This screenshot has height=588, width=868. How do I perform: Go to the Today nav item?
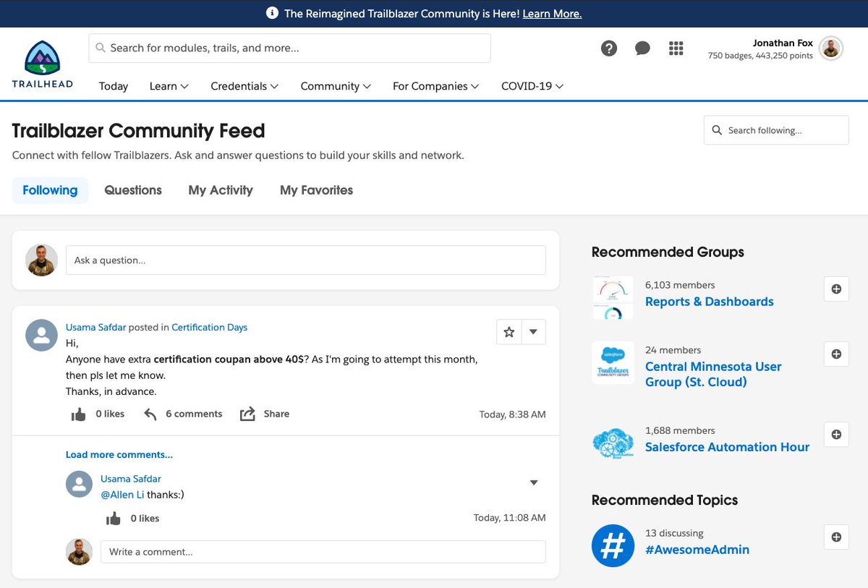coord(114,86)
